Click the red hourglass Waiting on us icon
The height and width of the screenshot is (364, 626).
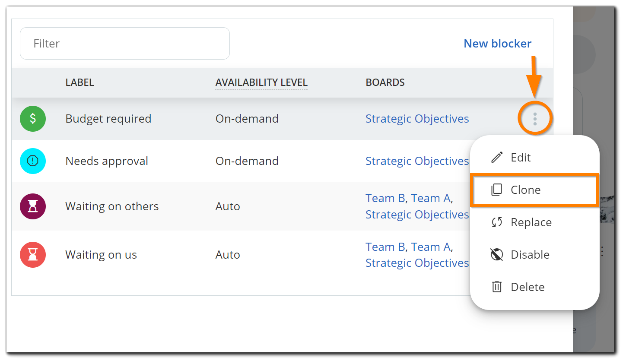coord(33,255)
